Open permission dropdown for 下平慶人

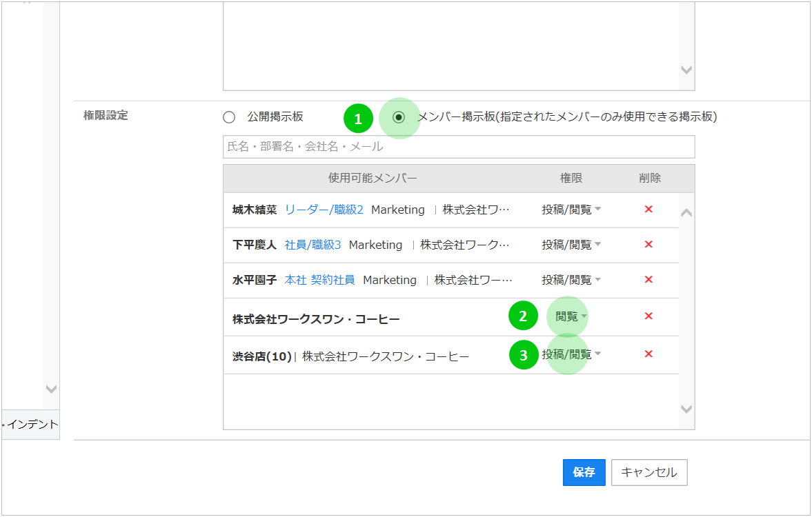tap(571, 245)
